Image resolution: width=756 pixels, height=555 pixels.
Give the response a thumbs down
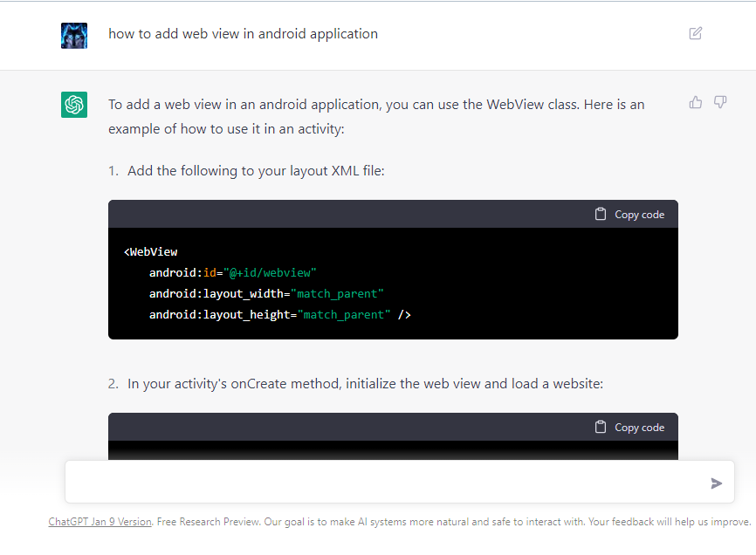point(720,102)
